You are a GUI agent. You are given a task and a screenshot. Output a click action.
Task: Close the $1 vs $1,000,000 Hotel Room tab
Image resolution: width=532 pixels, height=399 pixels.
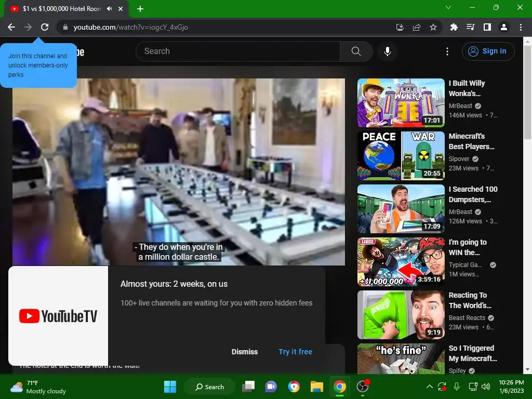click(121, 9)
